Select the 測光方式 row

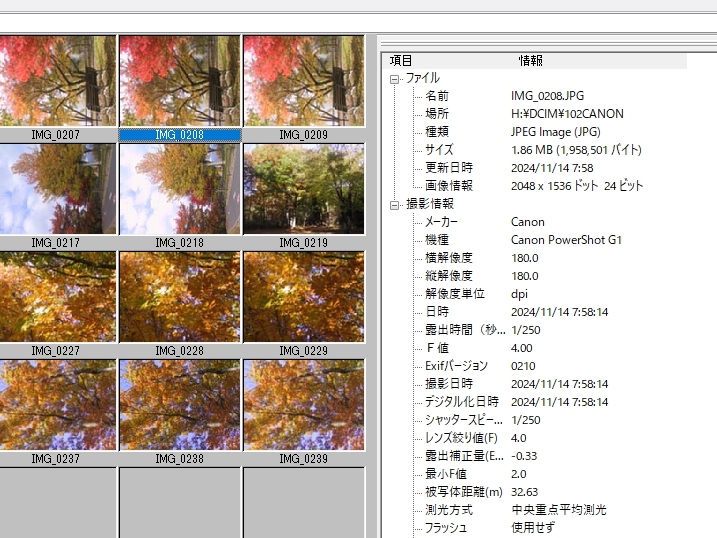(x=515, y=510)
